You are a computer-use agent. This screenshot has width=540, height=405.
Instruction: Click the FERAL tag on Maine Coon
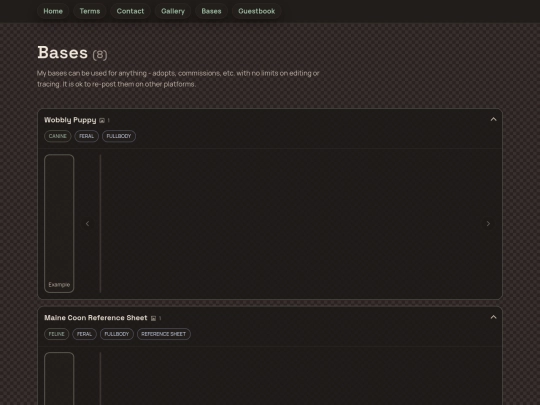tap(84, 334)
